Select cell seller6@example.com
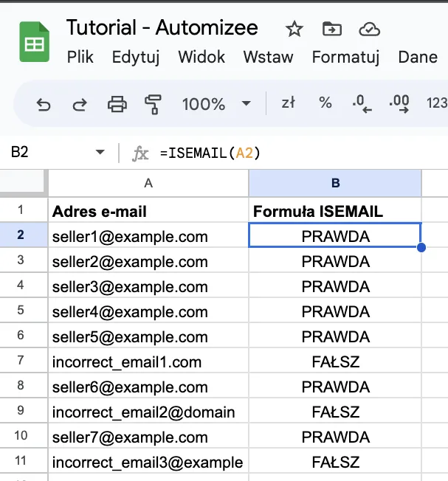448x481 pixels. [x=148, y=386]
